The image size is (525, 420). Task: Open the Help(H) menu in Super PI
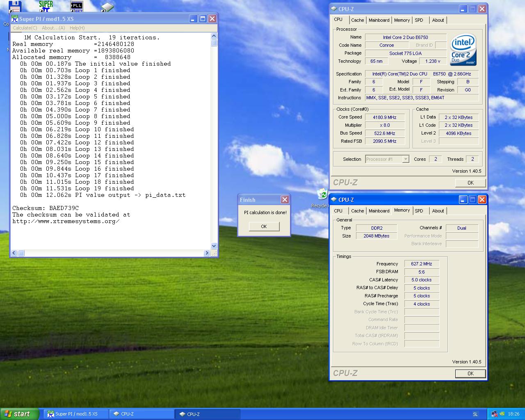(x=77, y=28)
